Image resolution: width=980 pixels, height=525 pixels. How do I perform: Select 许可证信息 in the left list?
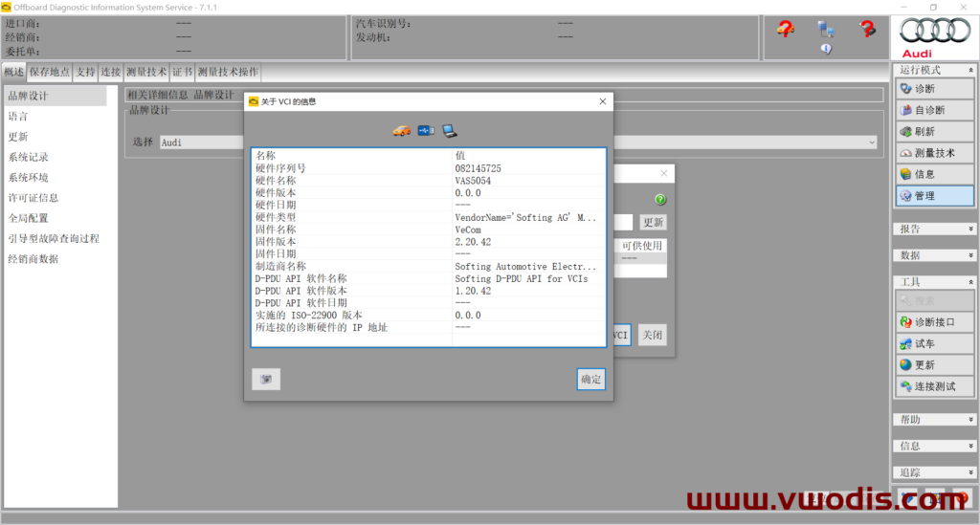33,198
